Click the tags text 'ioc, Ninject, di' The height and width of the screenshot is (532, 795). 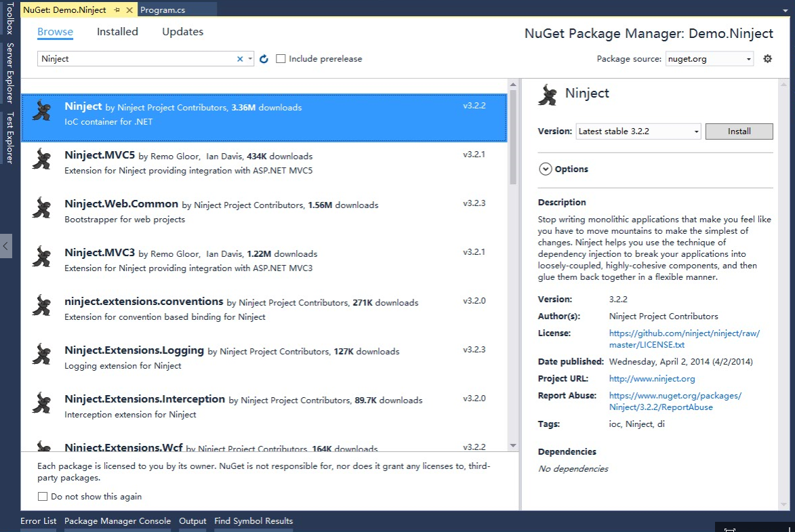pos(637,424)
